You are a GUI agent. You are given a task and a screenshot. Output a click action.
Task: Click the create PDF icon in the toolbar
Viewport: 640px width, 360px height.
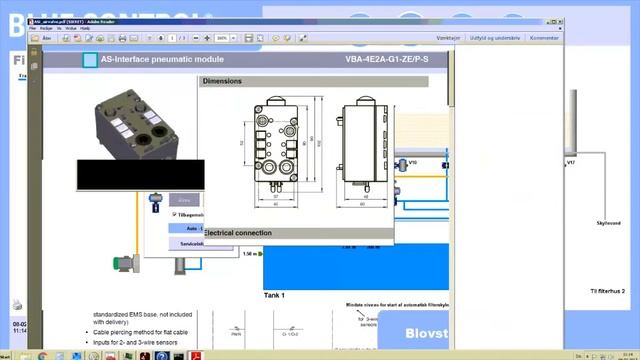tap(77, 38)
